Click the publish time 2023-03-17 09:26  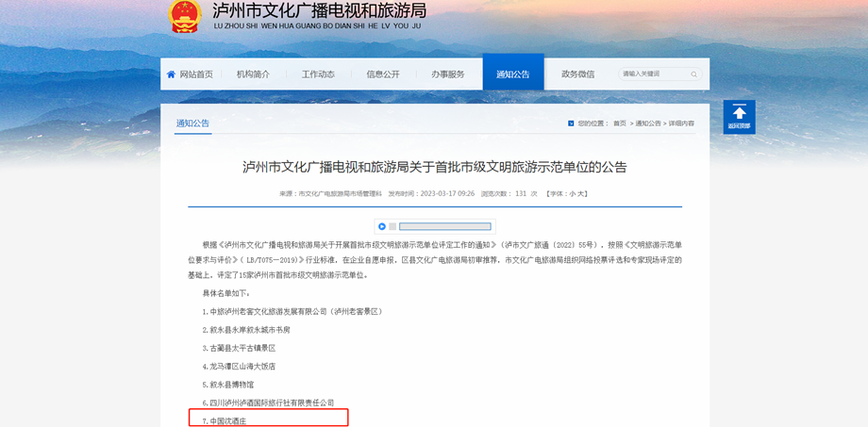click(x=447, y=193)
